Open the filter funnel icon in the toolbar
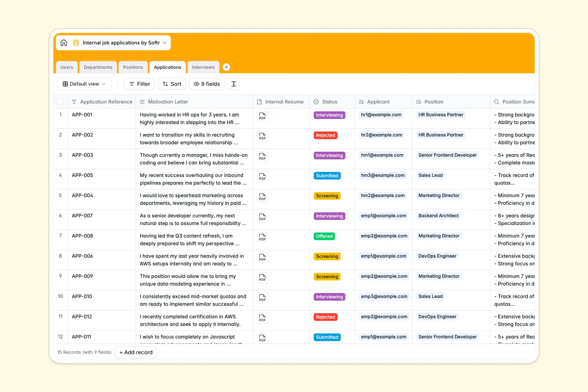The height and width of the screenshot is (392, 588). pos(131,84)
